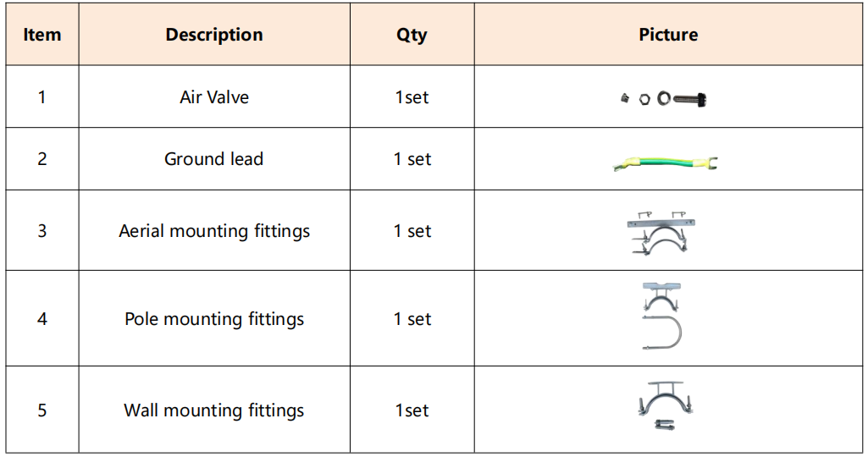Click the Picture column header
The image size is (868, 457).
click(668, 35)
